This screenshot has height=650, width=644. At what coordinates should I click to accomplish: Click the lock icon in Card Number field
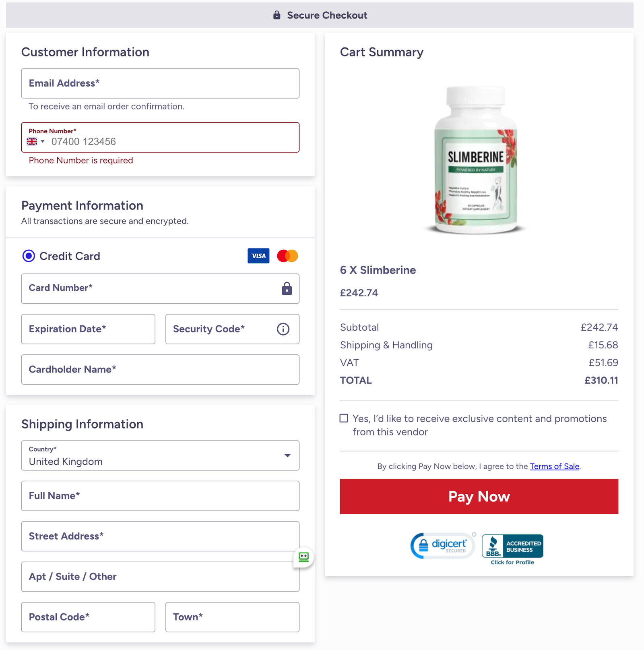(x=287, y=288)
